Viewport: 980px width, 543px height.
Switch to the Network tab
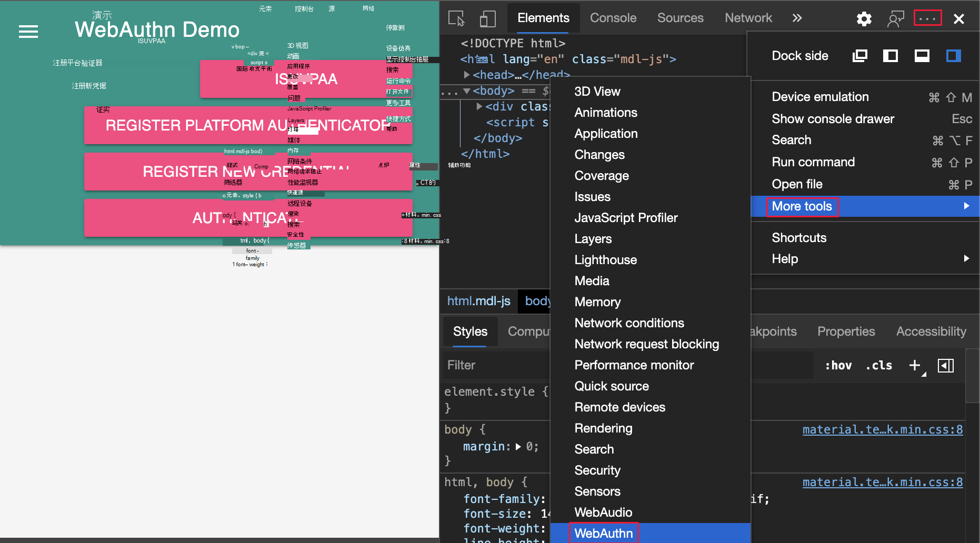click(748, 18)
